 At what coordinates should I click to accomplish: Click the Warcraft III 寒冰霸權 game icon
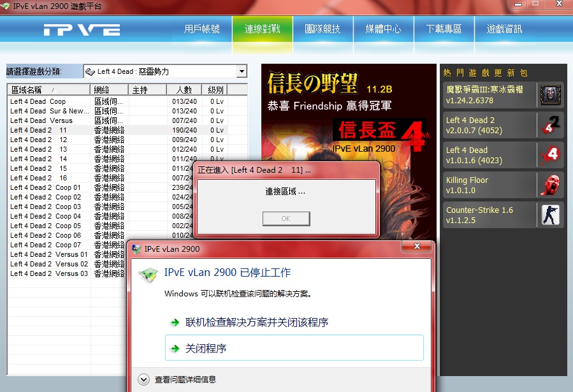click(550, 95)
